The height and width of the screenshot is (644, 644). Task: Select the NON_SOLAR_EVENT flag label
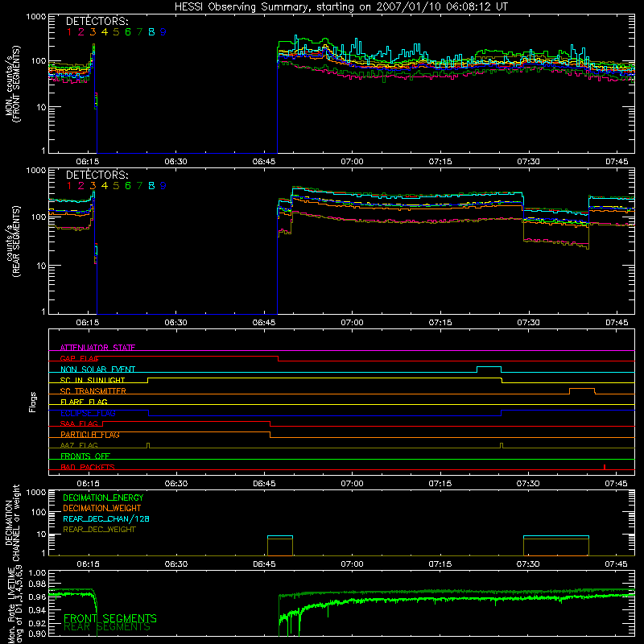pyautogui.click(x=97, y=369)
